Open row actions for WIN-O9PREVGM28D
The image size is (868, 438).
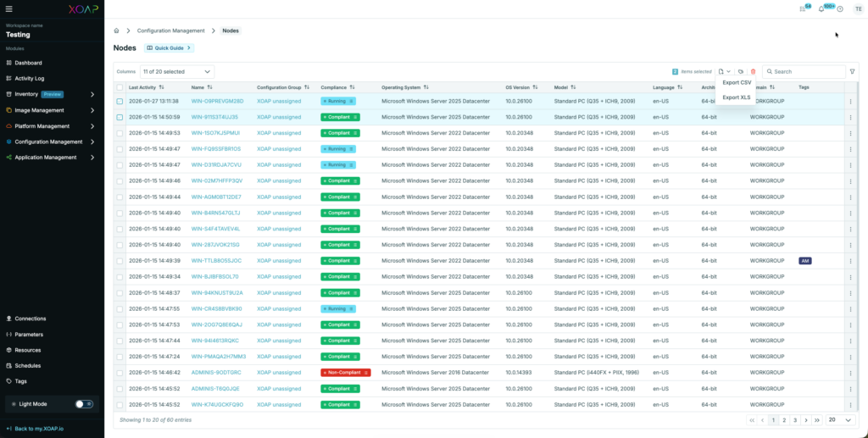[x=850, y=102]
